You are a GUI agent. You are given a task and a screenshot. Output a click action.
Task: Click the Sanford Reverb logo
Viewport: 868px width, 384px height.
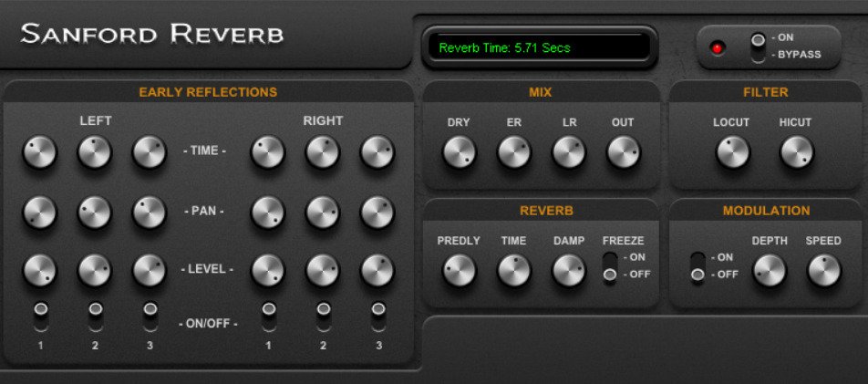point(152,34)
